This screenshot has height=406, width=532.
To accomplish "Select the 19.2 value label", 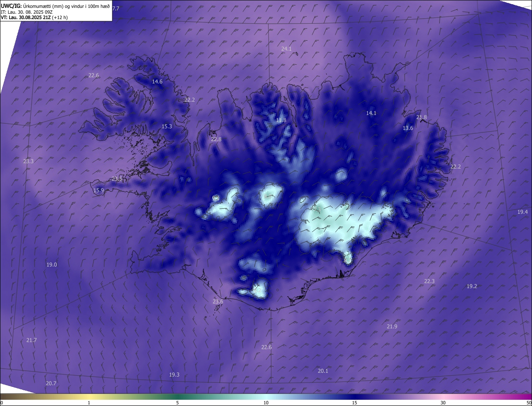I will coord(472,286).
